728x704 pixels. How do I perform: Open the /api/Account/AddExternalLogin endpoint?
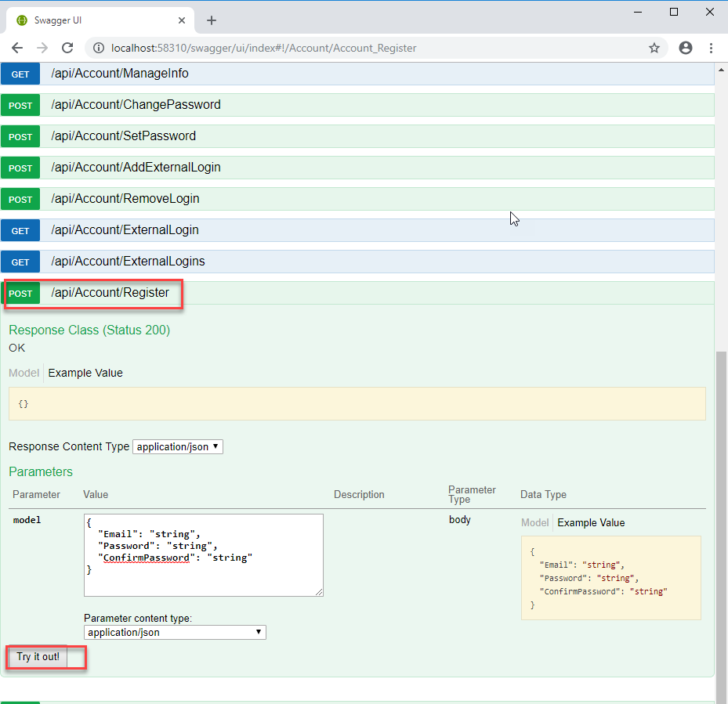(x=136, y=168)
